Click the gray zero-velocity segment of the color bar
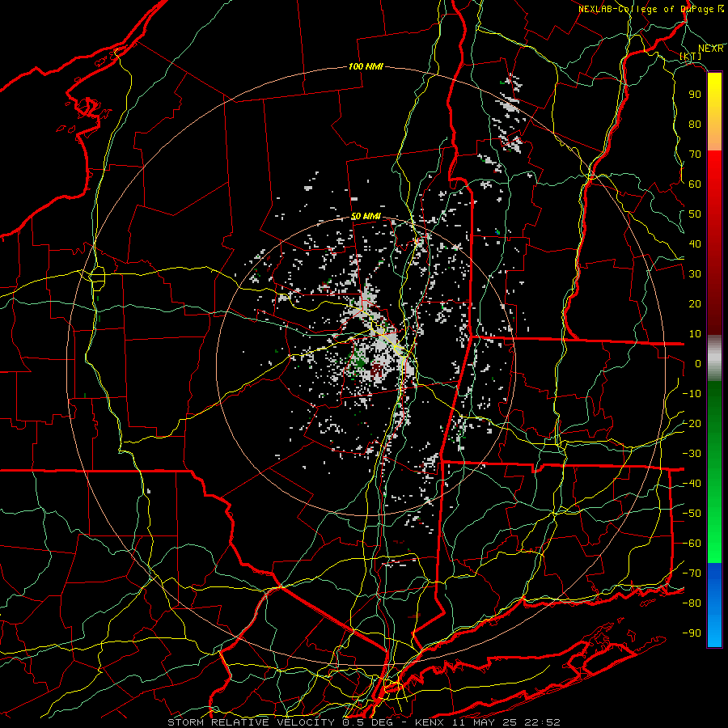The height and width of the screenshot is (728, 728). (714, 358)
